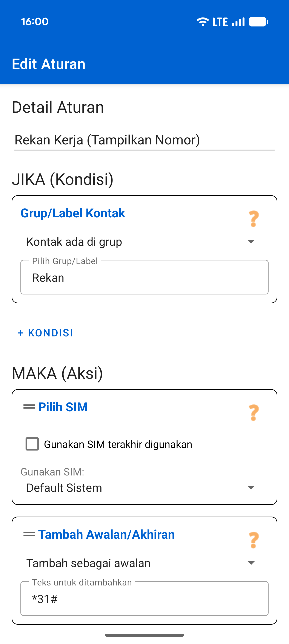The image size is (289, 644).
Task: Enable Gunakan SIM terakhir digunakan checkbox
Action: [32, 444]
